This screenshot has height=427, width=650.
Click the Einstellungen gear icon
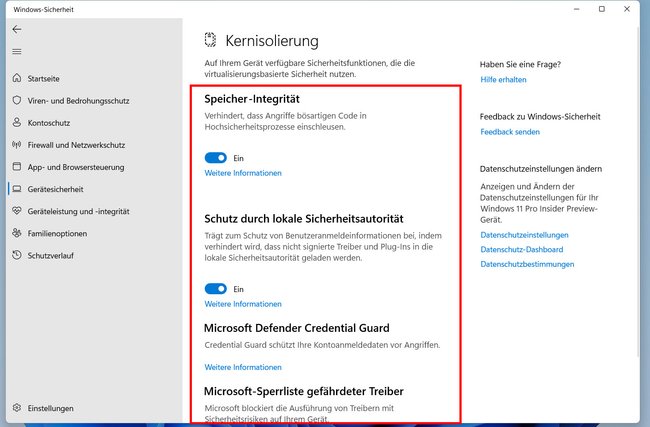17,408
